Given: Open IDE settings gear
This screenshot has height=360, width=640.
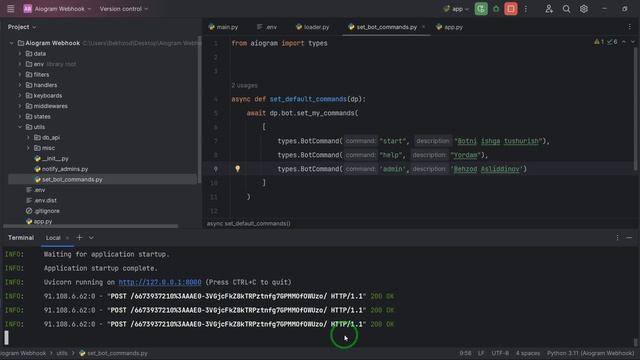Looking at the screenshot, I should (x=584, y=9).
